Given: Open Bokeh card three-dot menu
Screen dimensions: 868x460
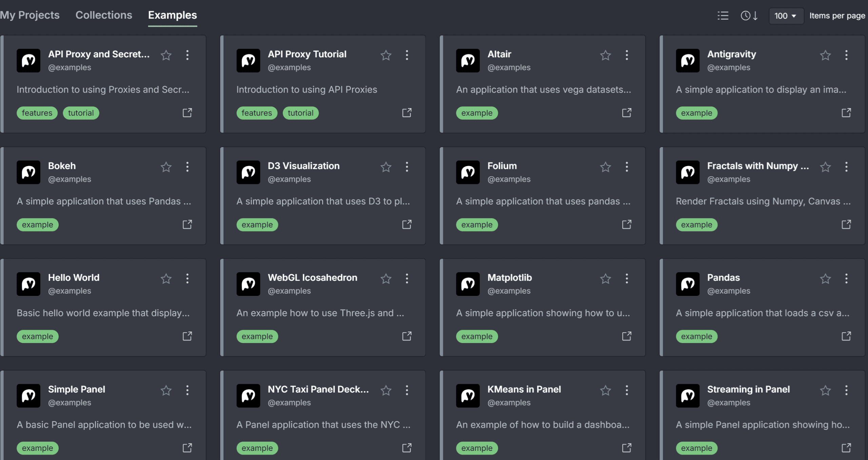Looking at the screenshot, I should [x=187, y=167].
